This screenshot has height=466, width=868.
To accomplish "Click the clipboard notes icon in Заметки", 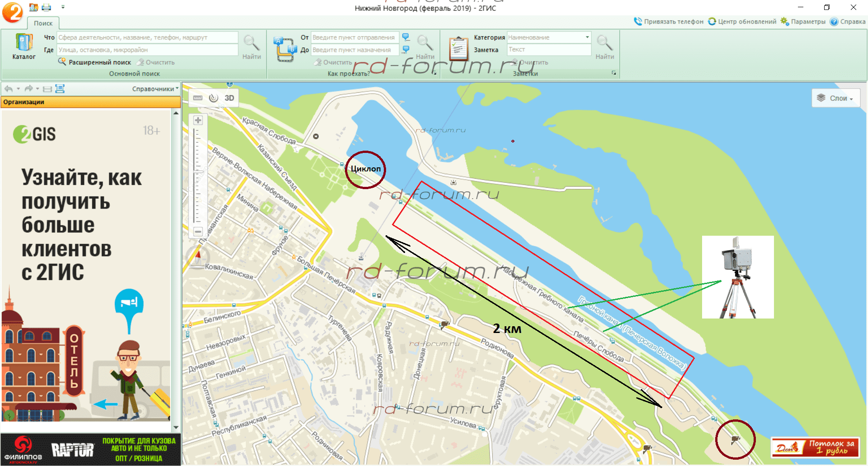I will [x=458, y=48].
